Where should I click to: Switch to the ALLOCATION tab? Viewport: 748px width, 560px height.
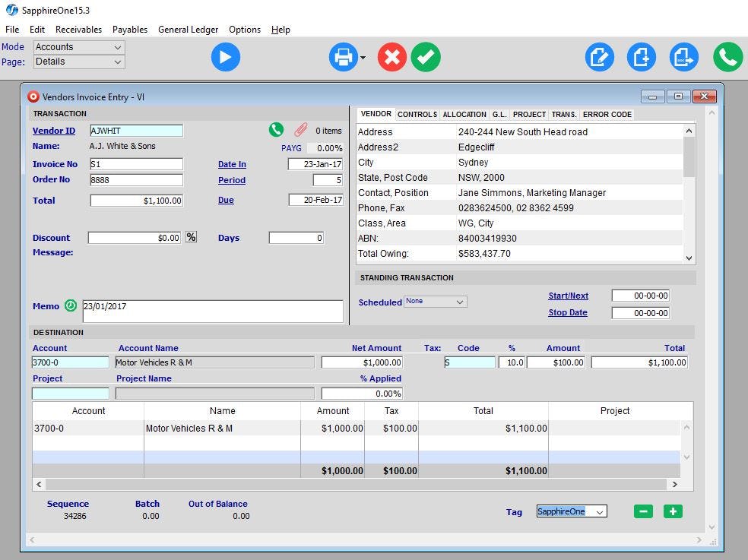[464, 114]
